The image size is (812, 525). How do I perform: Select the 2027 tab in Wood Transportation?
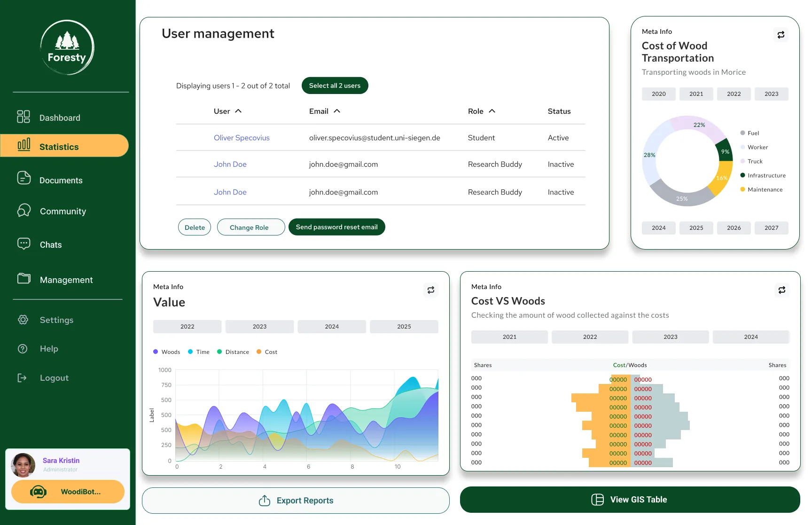click(772, 228)
